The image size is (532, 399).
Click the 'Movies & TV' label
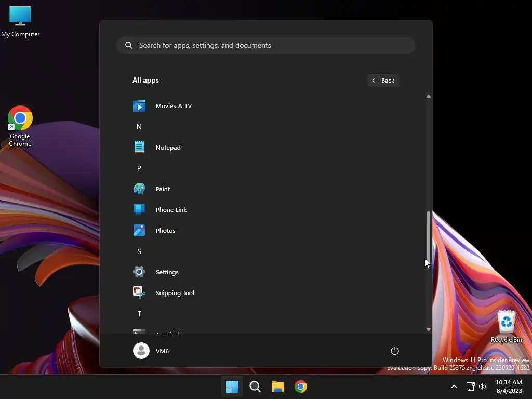(x=174, y=106)
